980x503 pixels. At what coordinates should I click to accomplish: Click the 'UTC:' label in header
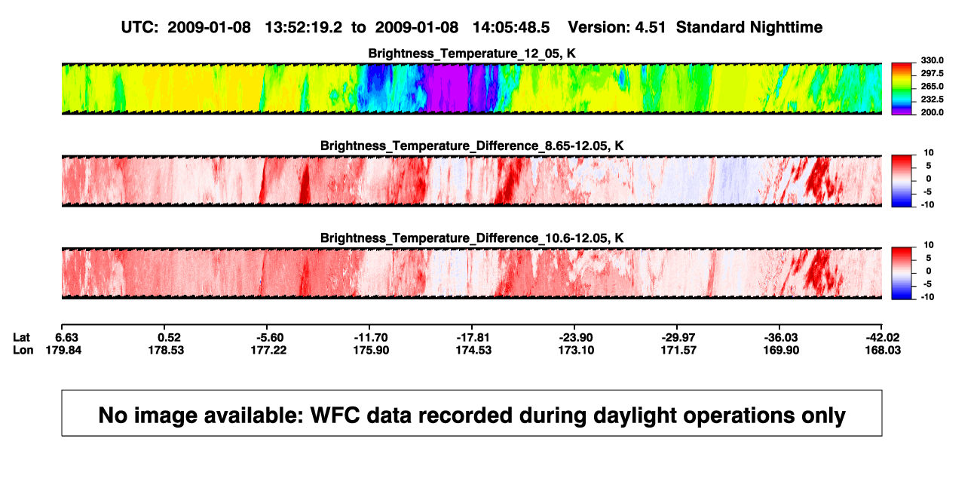(x=139, y=27)
